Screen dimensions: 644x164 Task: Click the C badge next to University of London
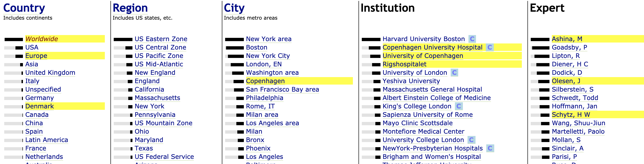(x=454, y=73)
